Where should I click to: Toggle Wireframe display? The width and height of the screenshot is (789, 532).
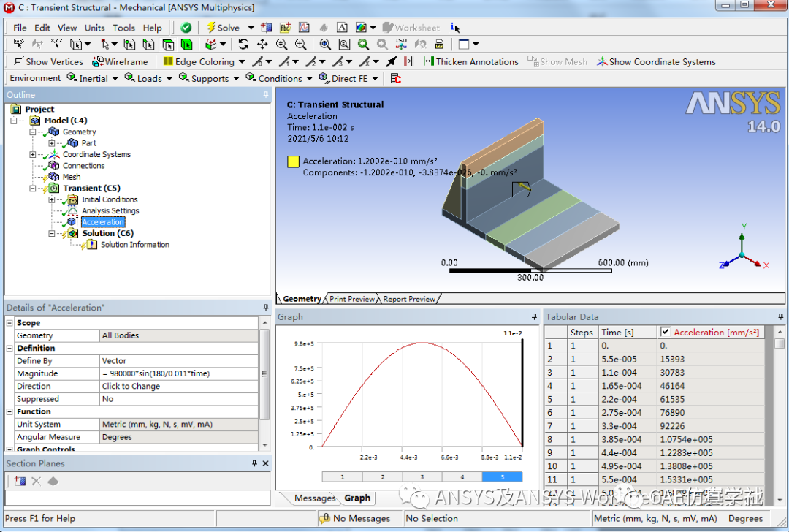pyautogui.click(x=120, y=61)
